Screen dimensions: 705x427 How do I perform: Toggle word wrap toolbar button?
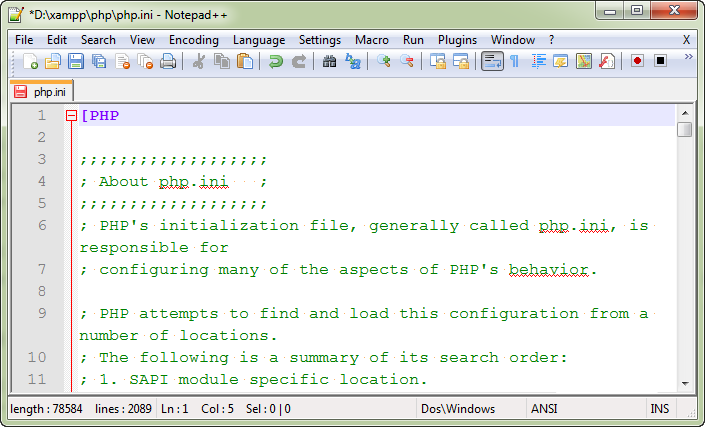pos(492,61)
